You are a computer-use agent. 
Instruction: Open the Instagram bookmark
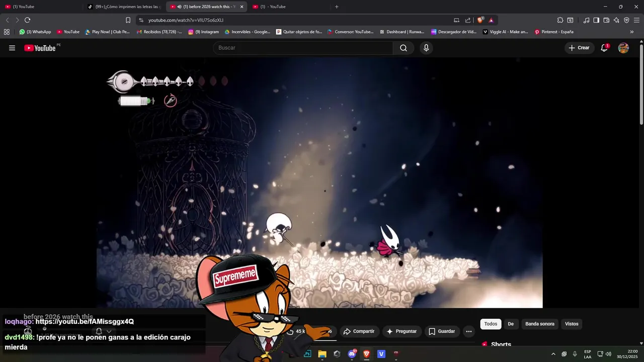[204, 32]
